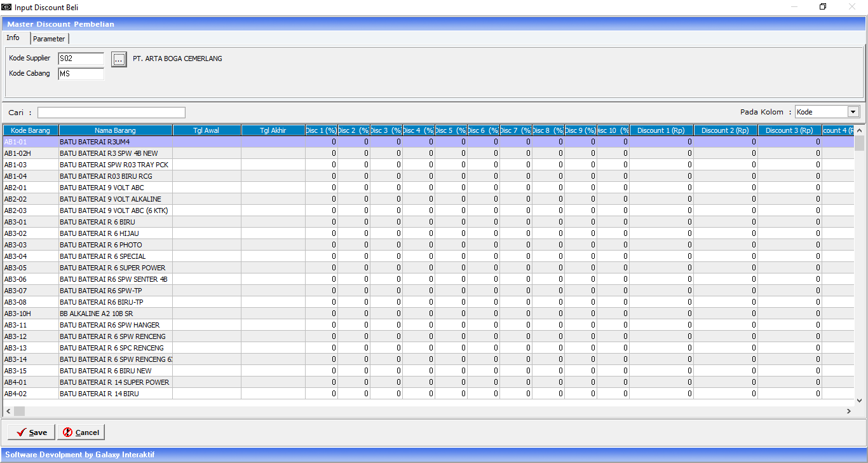This screenshot has width=868, height=463.
Task: Focus the Kode Supplier input field
Action: pyautogui.click(x=81, y=59)
